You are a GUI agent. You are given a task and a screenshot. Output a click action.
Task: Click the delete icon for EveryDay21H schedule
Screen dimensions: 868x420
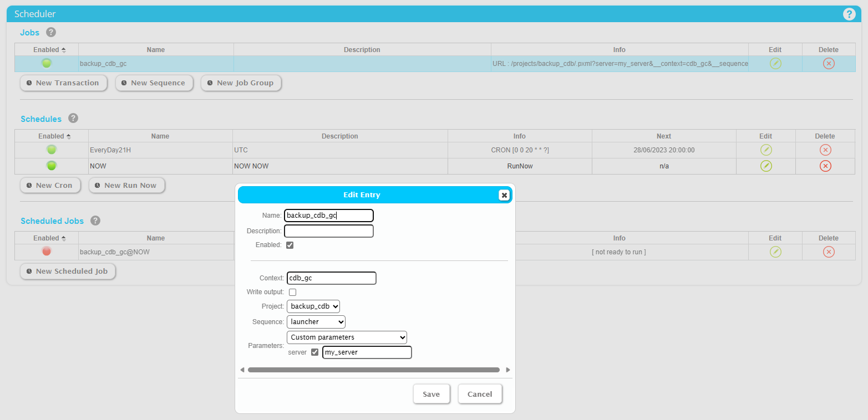coord(825,150)
